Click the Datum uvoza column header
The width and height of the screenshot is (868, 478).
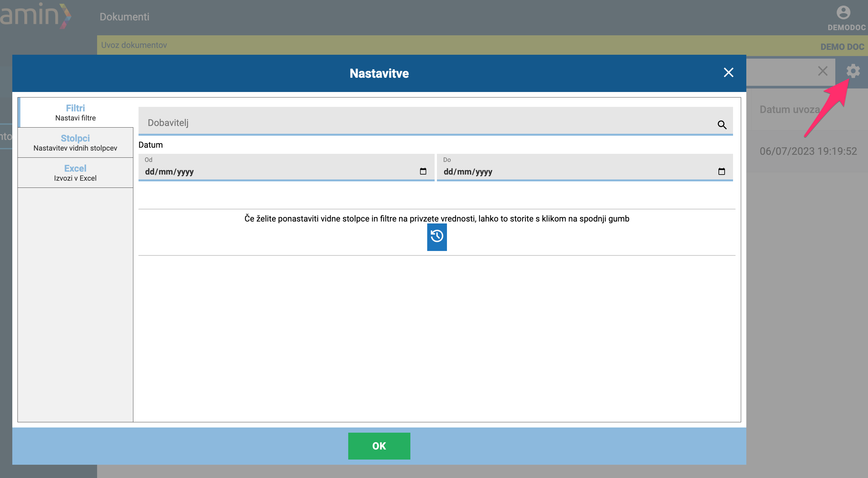pos(789,109)
